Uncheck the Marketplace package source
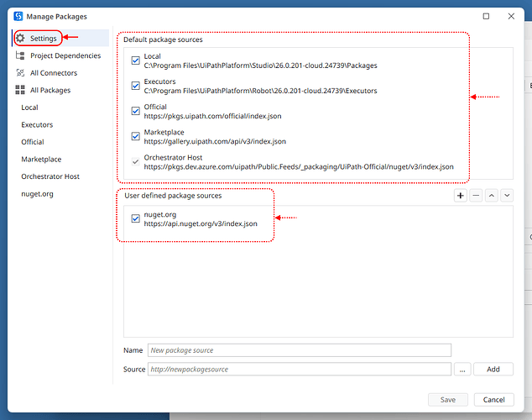532x420 pixels. [135, 136]
